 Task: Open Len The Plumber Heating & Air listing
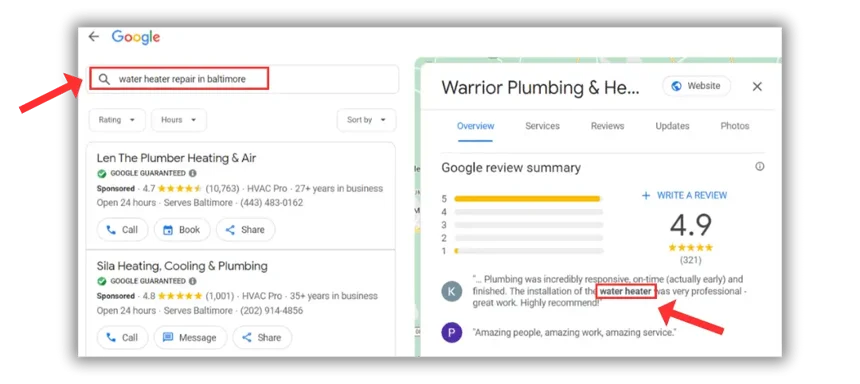click(176, 158)
